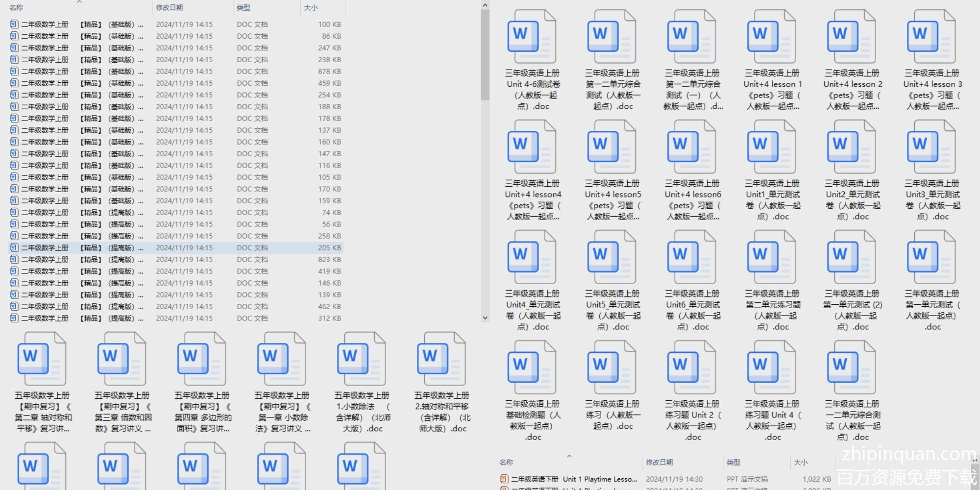980x490 pixels.
Task: Select Word icon of 第一二单元综合测试 (一)
Action: (x=692, y=37)
